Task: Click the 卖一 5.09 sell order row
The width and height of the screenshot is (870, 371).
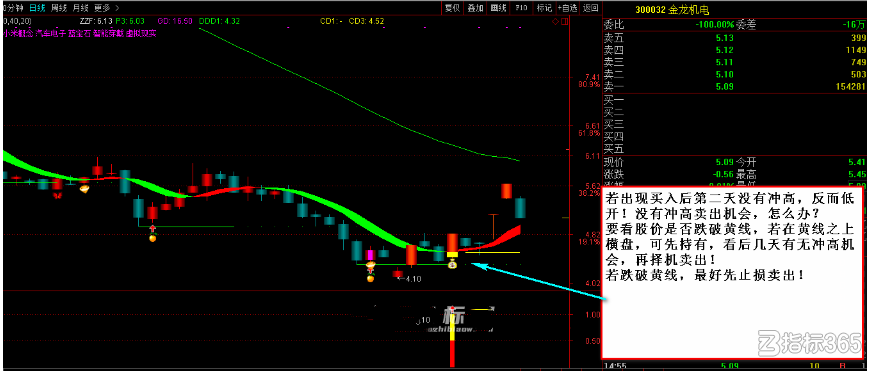Action: click(x=735, y=86)
